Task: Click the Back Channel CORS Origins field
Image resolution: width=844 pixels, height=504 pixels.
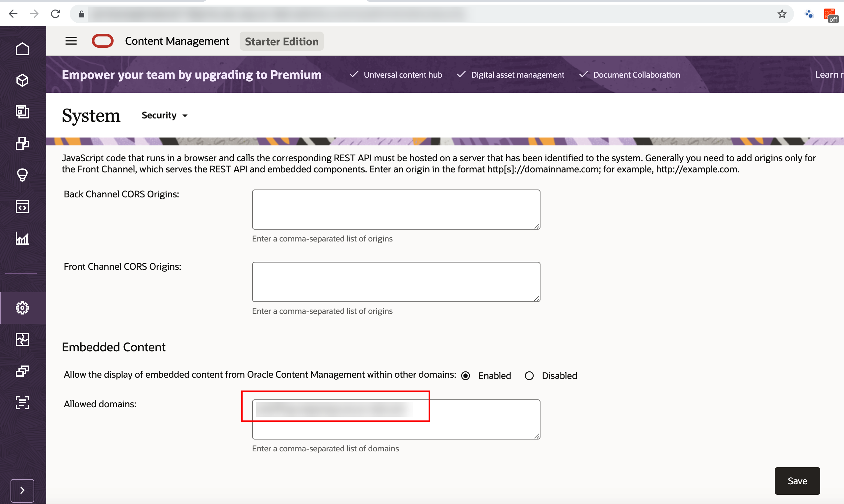Action: point(396,209)
